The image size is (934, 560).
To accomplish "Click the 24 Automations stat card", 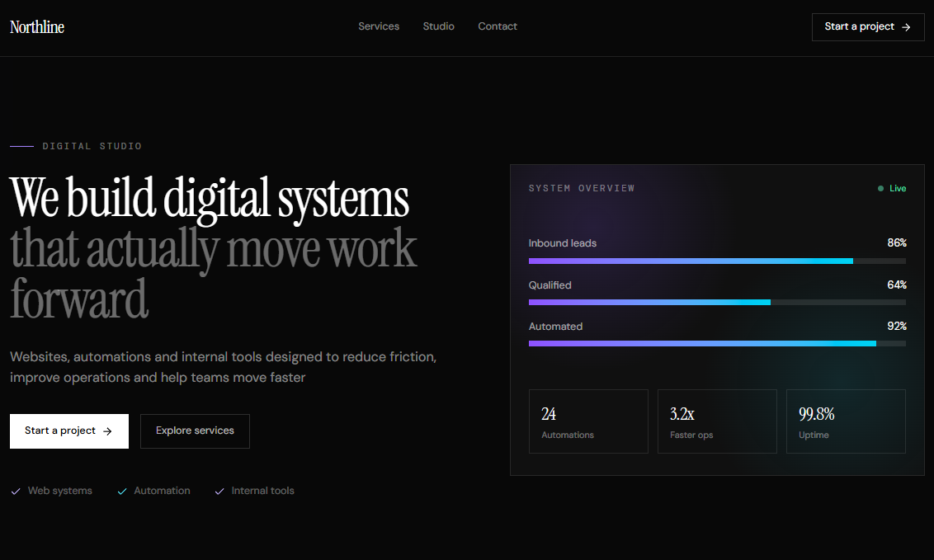I will 588,421.
